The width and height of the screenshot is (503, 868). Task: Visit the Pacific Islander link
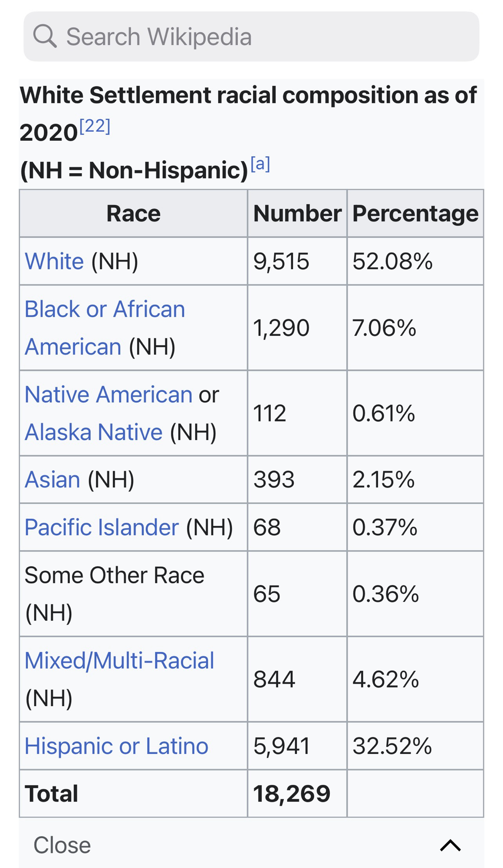(102, 527)
